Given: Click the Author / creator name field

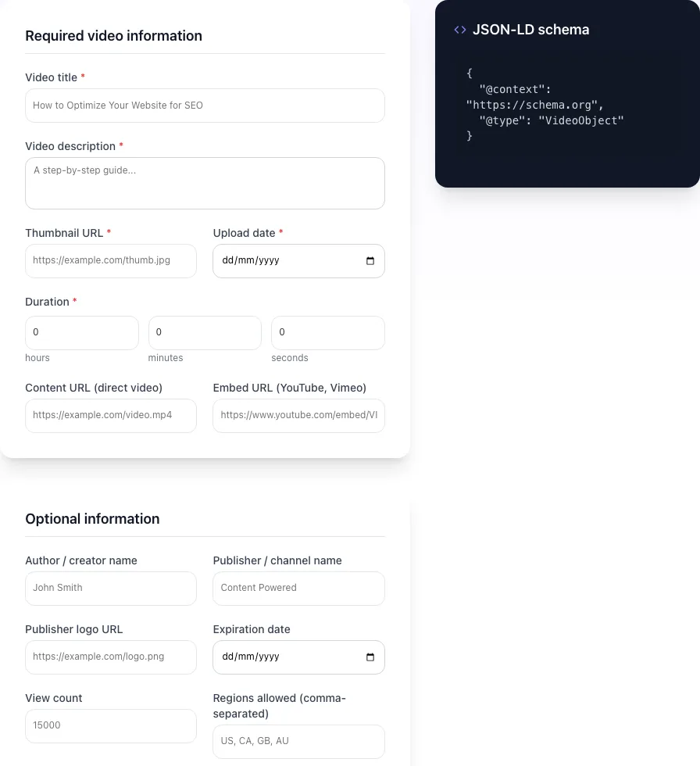Looking at the screenshot, I should point(111,588).
